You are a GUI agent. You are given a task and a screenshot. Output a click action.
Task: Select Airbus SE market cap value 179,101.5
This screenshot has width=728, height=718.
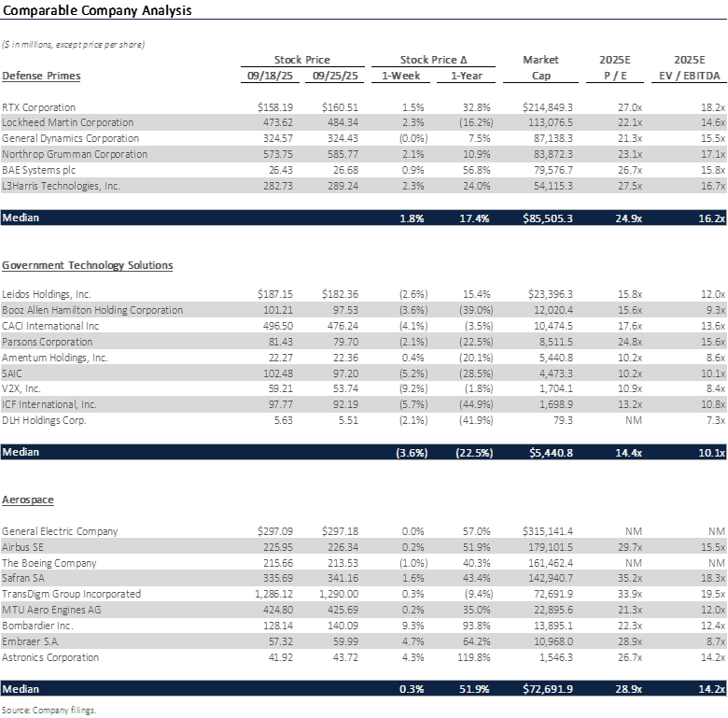point(546,547)
